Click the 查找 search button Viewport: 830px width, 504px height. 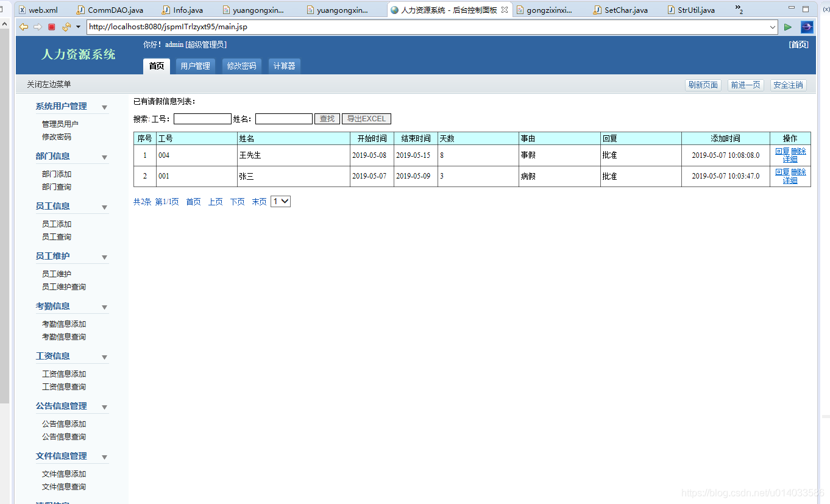tap(327, 119)
